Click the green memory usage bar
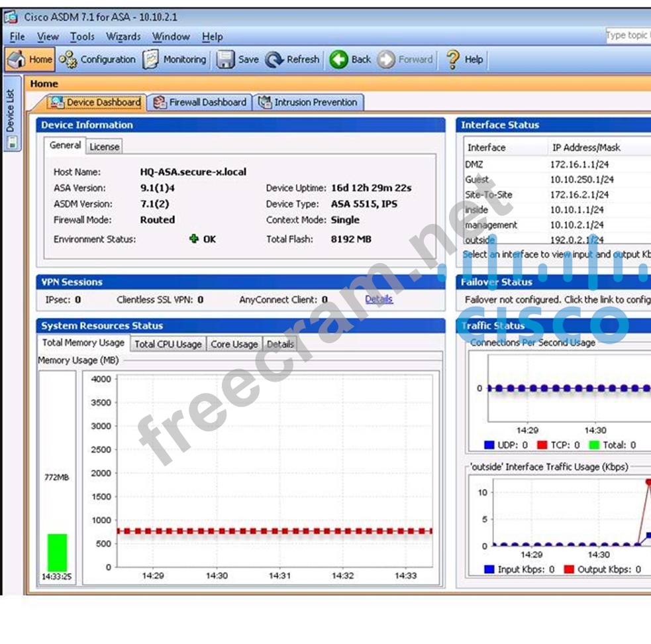 pos(57,552)
